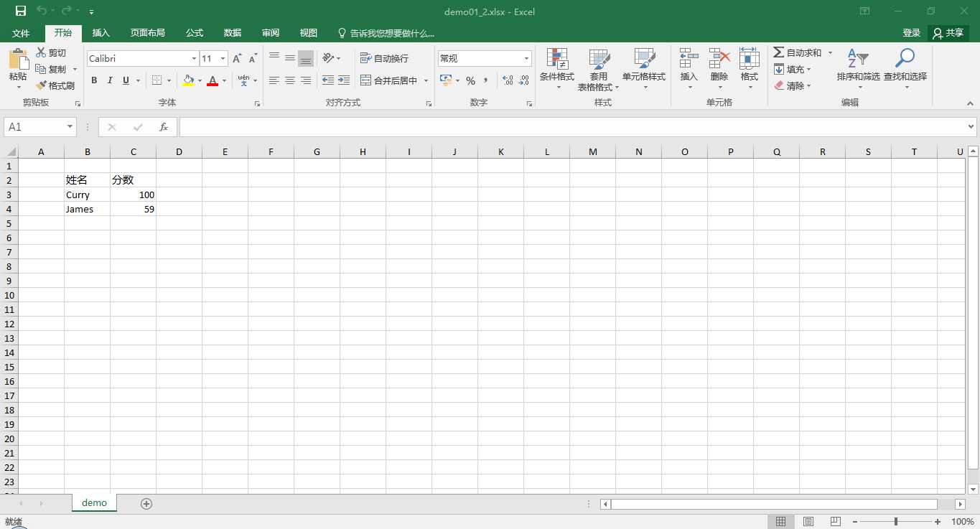Click the increase decimal places icon
980x529 pixels.
508,80
